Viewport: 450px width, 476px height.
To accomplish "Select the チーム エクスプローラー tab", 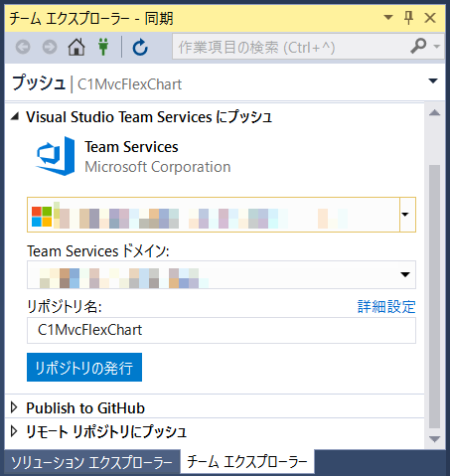I will point(247,461).
